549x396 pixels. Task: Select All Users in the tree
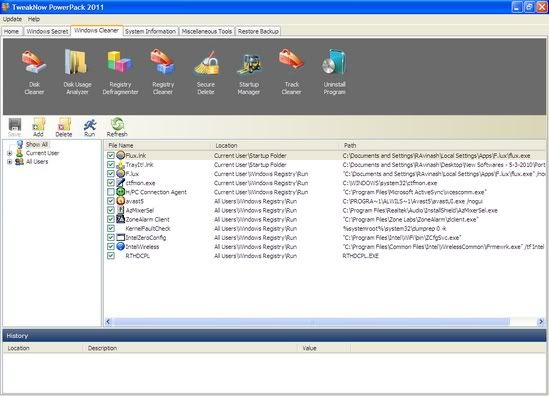[x=37, y=162]
